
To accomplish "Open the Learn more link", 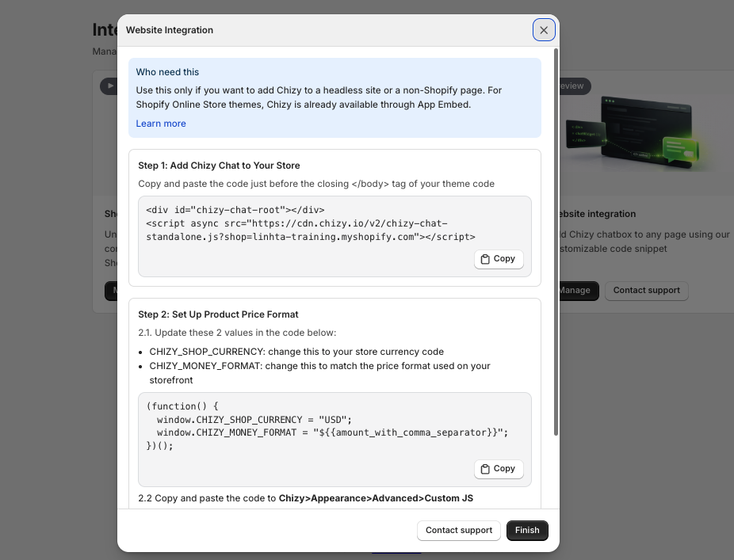I will tap(161, 124).
